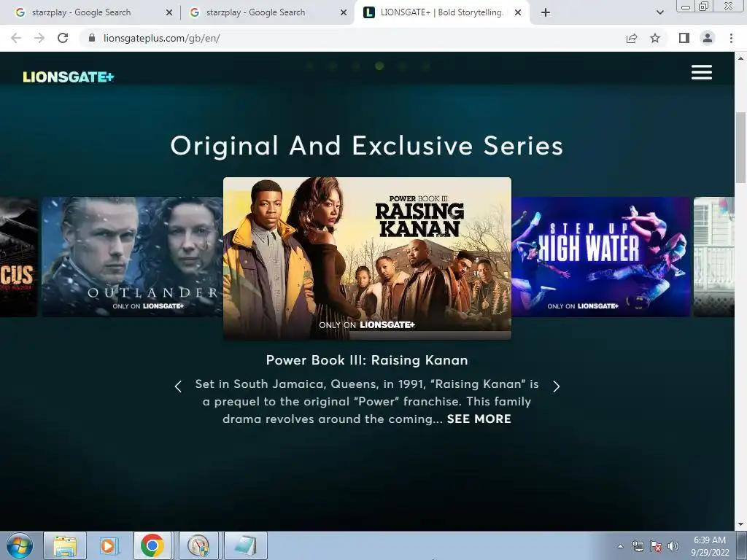Launch Windows Media Player from taskbar
Image resolution: width=747 pixels, height=560 pixels.
click(108, 545)
